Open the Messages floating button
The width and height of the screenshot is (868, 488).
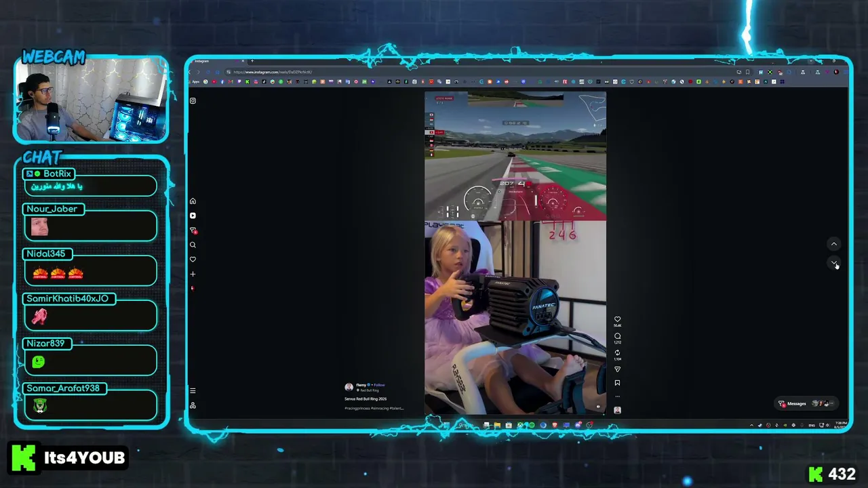pos(806,403)
